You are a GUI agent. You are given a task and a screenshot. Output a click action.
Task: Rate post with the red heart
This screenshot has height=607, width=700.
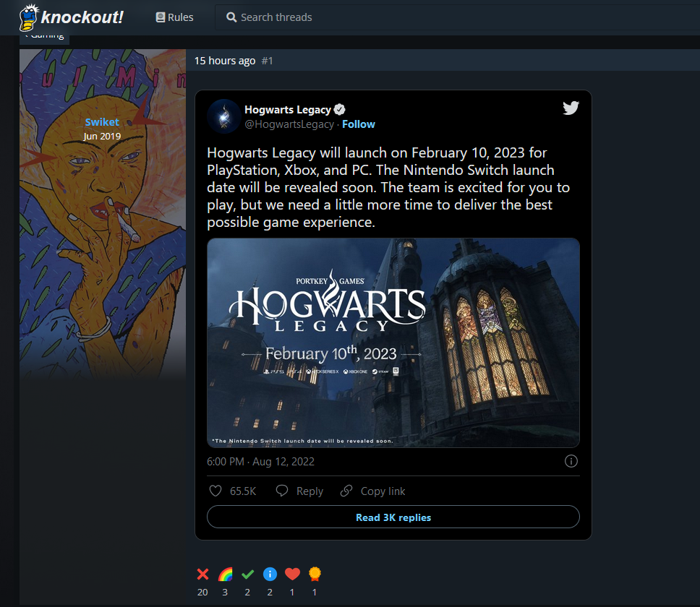click(x=292, y=574)
